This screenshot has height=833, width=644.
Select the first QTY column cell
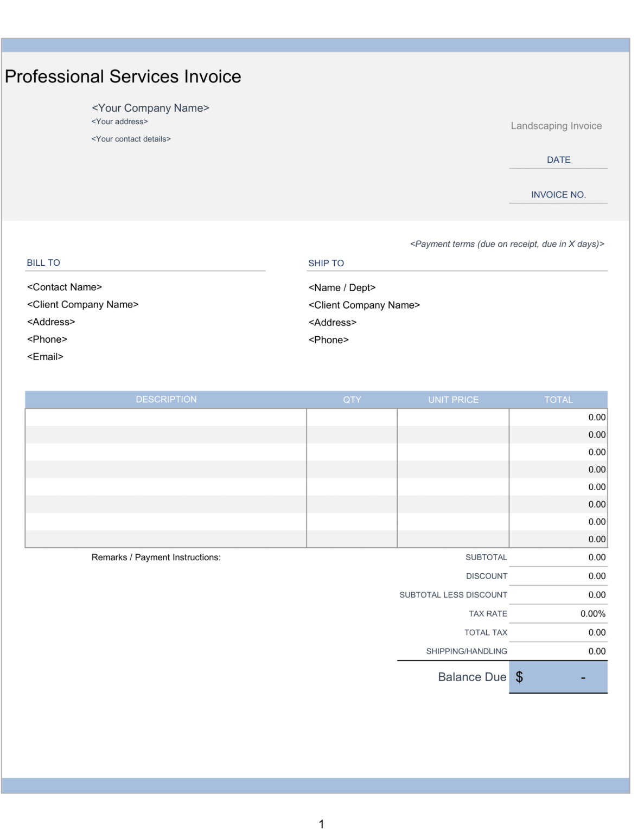click(x=352, y=417)
